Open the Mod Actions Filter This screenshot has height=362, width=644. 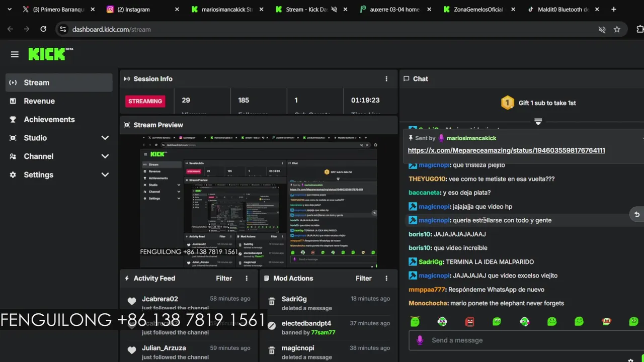coord(364,278)
